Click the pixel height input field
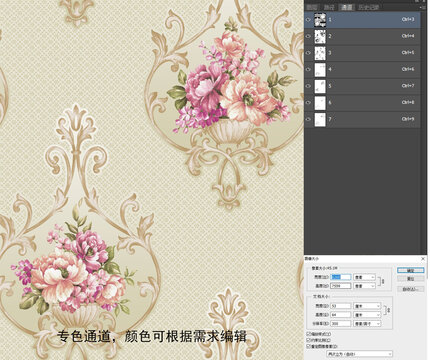This screenshot has height=360, width=430. coord(341,286)
